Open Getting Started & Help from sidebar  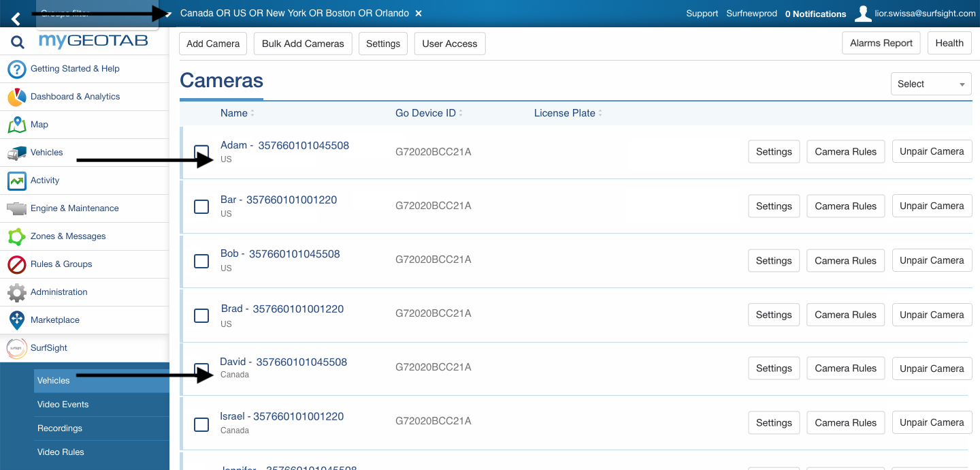(x=15, y=69)
